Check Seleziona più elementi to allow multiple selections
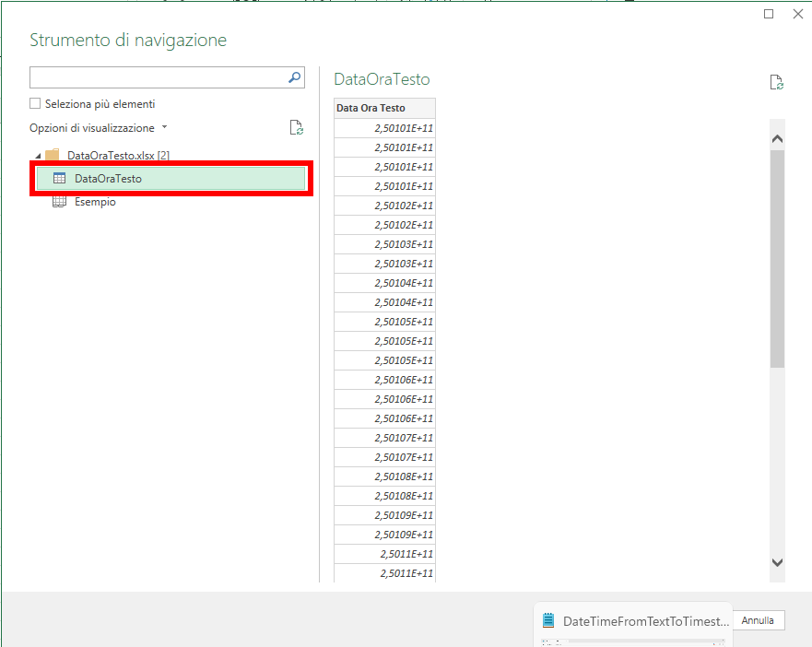Image resolution: width=812 pixels, height=647 pixels. click(x=34, y=103)
